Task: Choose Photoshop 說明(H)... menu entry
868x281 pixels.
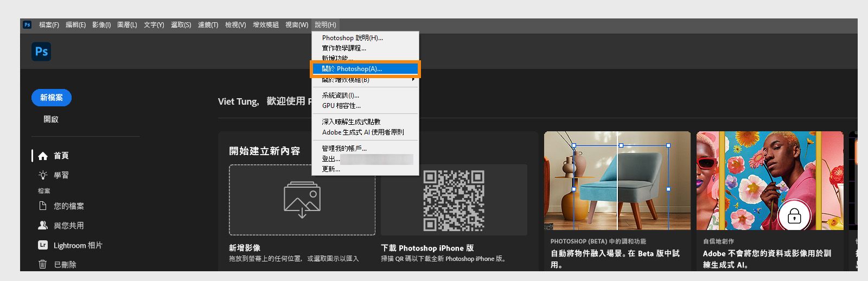Action: pos(365,38)
